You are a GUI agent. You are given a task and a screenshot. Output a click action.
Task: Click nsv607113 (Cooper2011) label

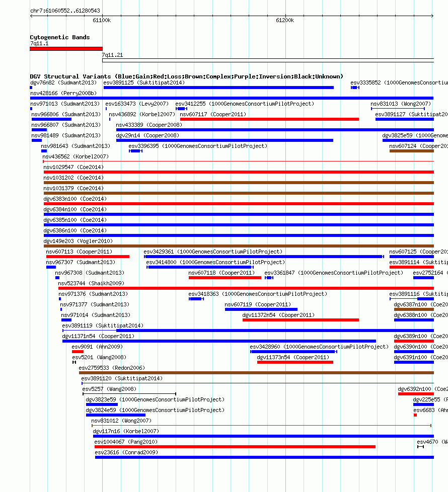(x=79, y=252)
